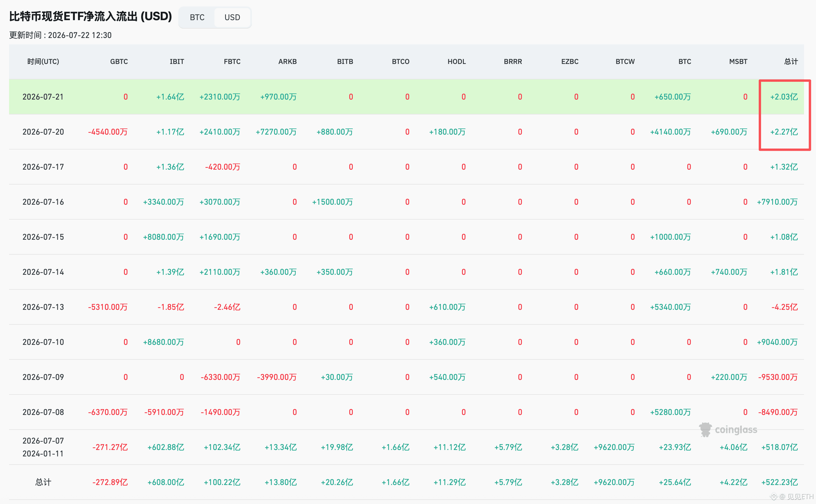The width and height of the screenshot is (816, 504).
Task: Click the GBTC column header
Action: 119,62
